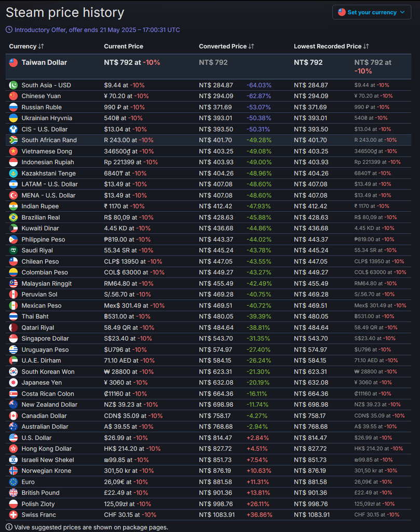Select the Polish Zloty currency name
This screenshot has width=420, height=532.
38,504
